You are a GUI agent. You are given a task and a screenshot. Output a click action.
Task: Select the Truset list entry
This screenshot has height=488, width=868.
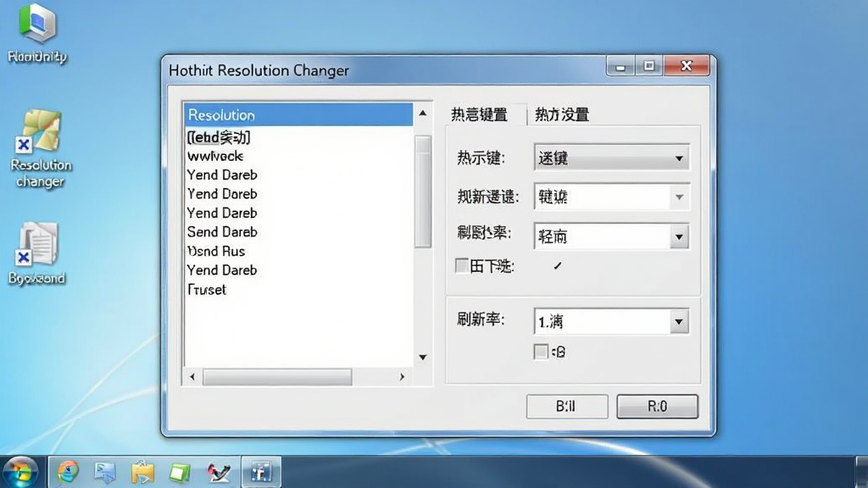(x=298, y=290)
